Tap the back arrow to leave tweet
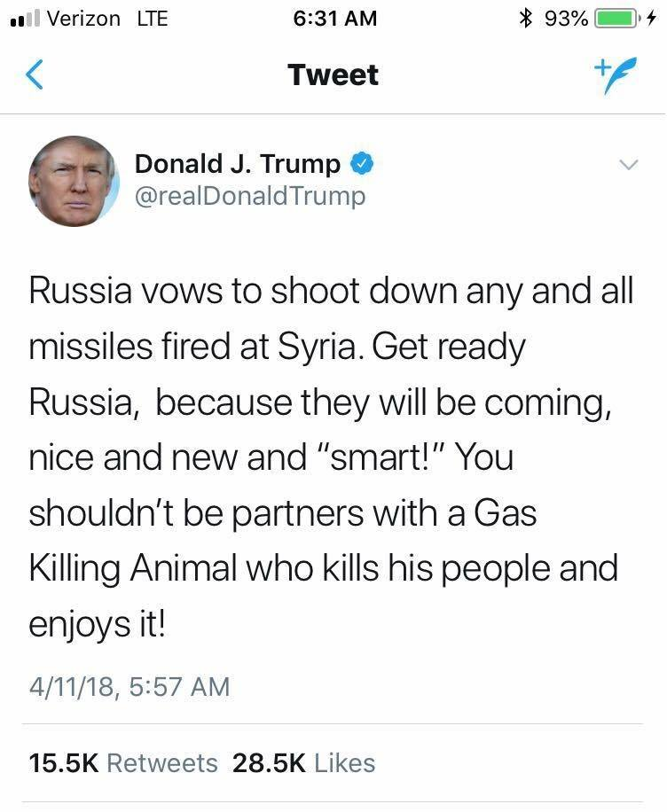The image size is (667, 812). coord(35,74)
